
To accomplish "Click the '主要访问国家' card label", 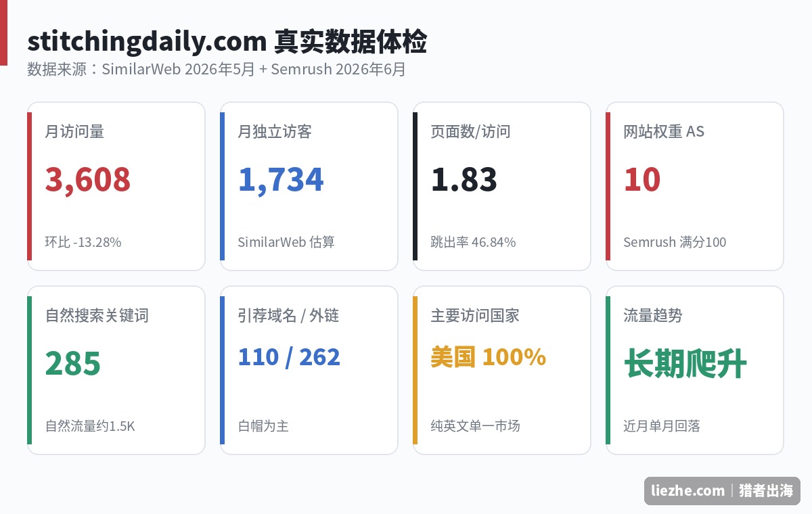I will click(x=475, y=315).
